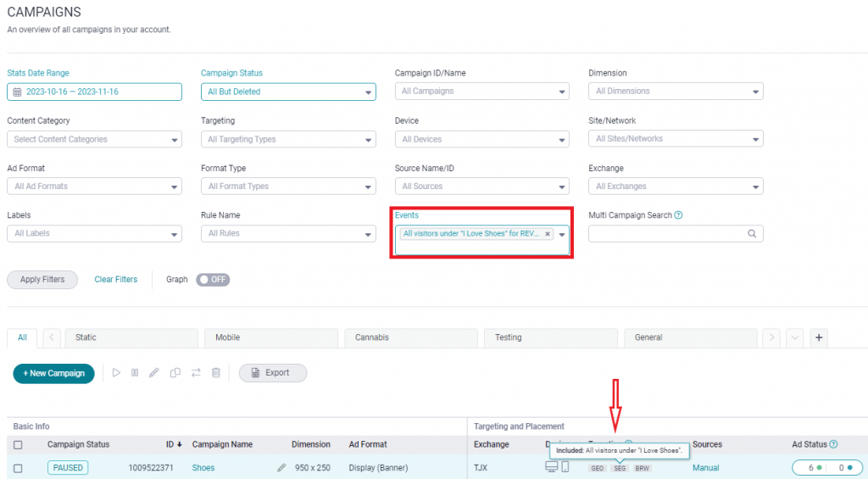Click the Campaign Name column header
Screen dimensions: 868x479
[x=222, y=445]
